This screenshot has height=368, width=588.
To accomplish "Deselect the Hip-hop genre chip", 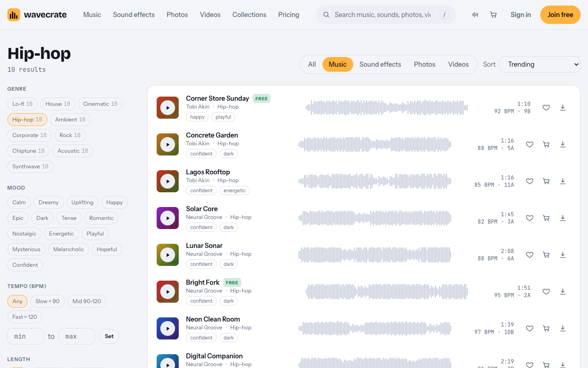I will [27, 120].
